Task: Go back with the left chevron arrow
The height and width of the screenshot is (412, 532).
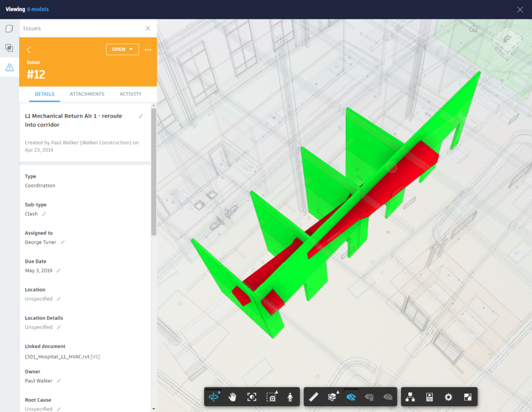Action: point(29,50)
